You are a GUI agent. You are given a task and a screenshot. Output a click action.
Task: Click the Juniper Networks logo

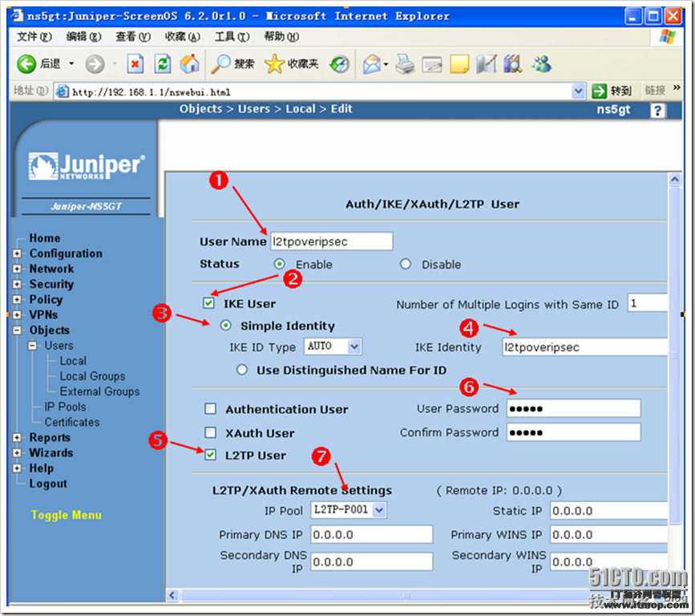click(87, 167)
